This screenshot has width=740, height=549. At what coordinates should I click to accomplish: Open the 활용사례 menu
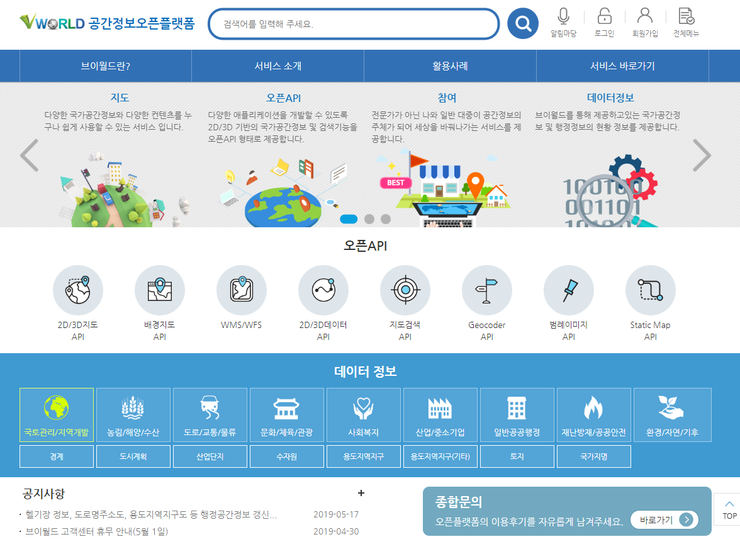coord(450,66)
